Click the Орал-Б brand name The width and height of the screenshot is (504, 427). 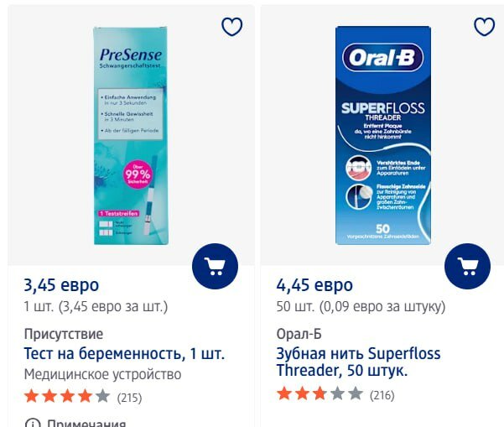(299, 334)
